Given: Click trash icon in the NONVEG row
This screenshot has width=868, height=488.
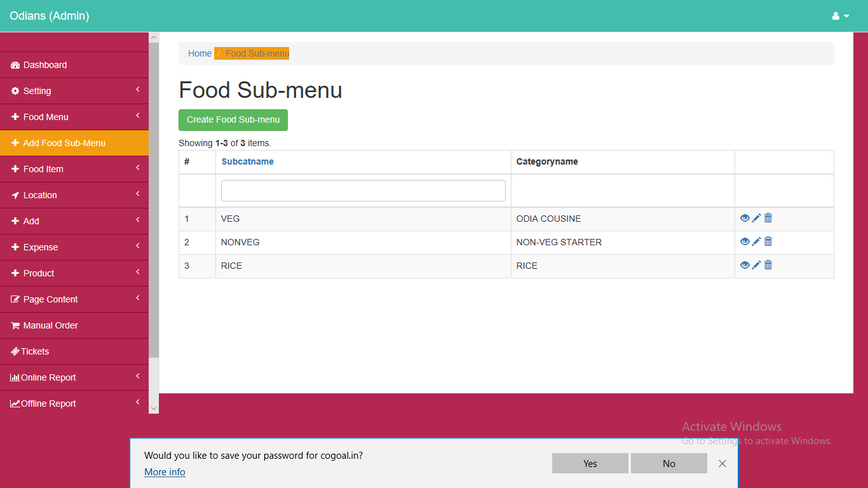Looking at the screenshot, I should pos(768,241).
